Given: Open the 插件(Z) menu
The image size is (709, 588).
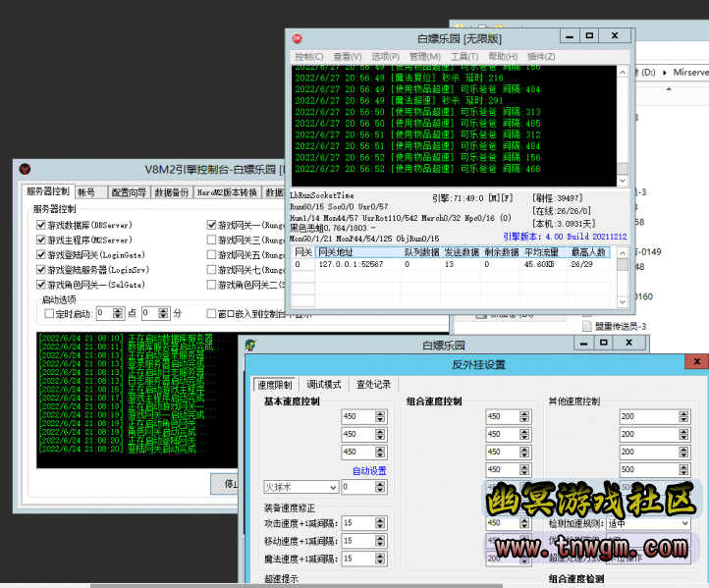Looking at the screenshot, I should click(541, 57).
